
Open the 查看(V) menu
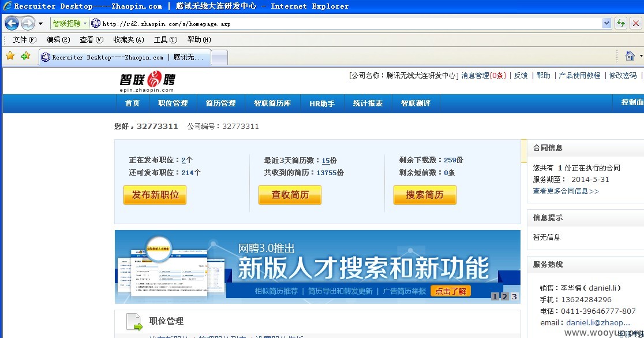(x=91, y=39)
